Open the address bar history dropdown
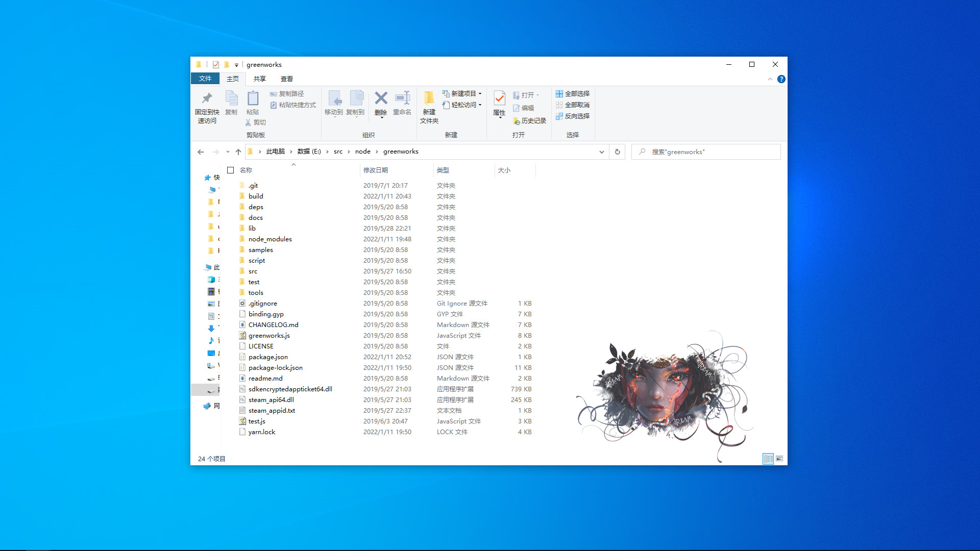This screenshot has height=551, width=980. point(602,152)
